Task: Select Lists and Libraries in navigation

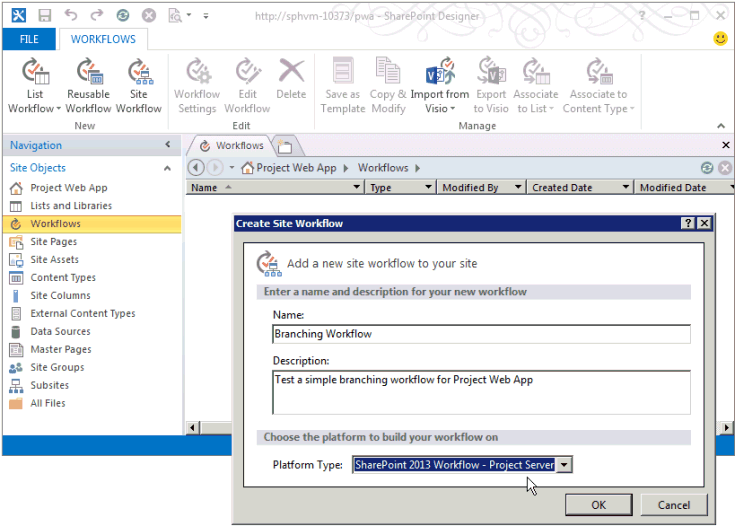Action: pyautogui.click(x=71, y=206)
